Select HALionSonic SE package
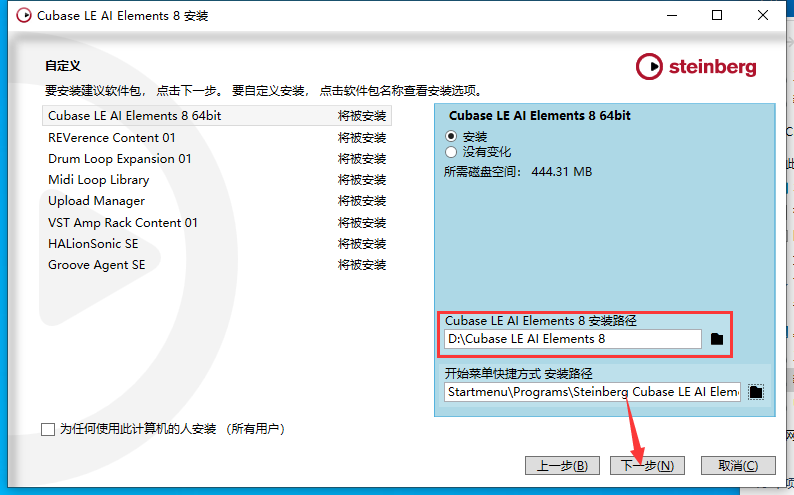This screenshot has height=495, width=794. click(217, 244)
